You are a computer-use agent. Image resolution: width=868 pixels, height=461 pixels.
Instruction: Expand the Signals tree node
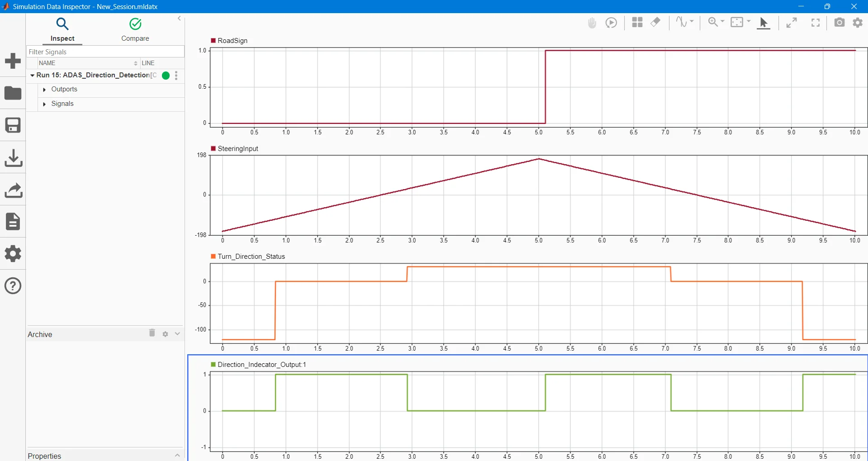tap(44, 104)
